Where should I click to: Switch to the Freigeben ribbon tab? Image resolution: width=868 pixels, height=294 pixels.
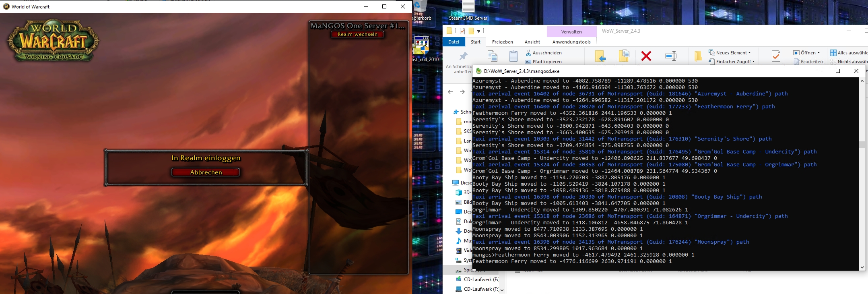(x=502, y=42)
